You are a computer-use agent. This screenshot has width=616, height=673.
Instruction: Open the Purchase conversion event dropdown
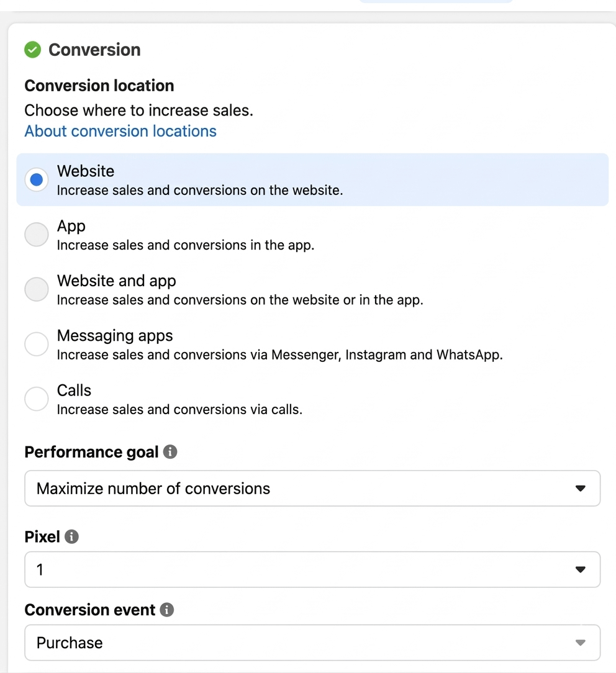312,643
